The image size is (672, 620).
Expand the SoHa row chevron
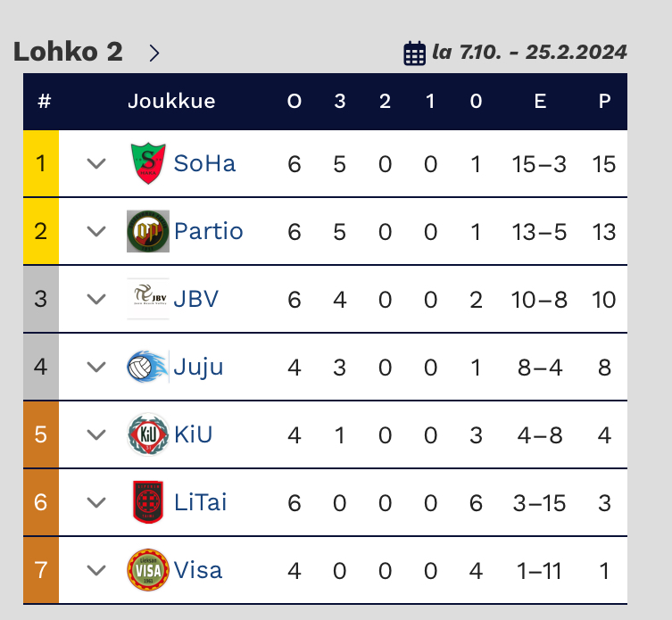[96, 163]
